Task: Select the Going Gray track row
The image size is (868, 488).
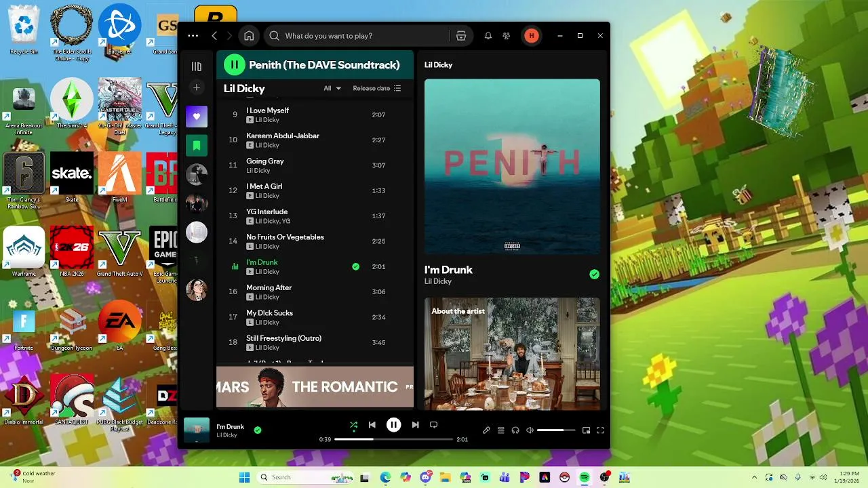Action: 315,165
